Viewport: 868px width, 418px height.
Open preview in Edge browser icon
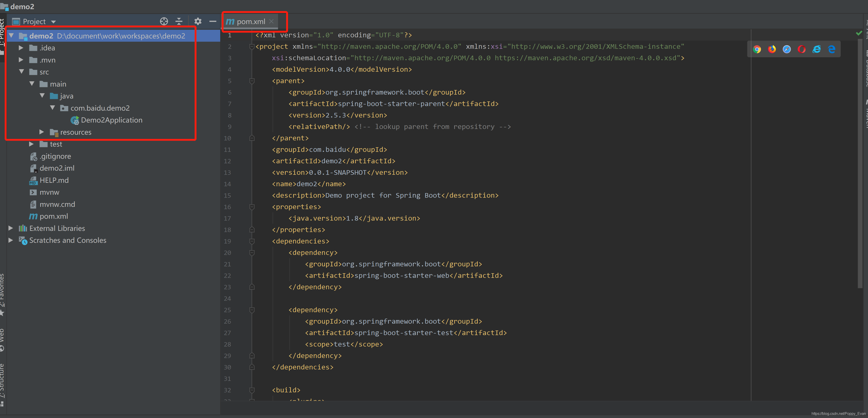coord(831,49)
